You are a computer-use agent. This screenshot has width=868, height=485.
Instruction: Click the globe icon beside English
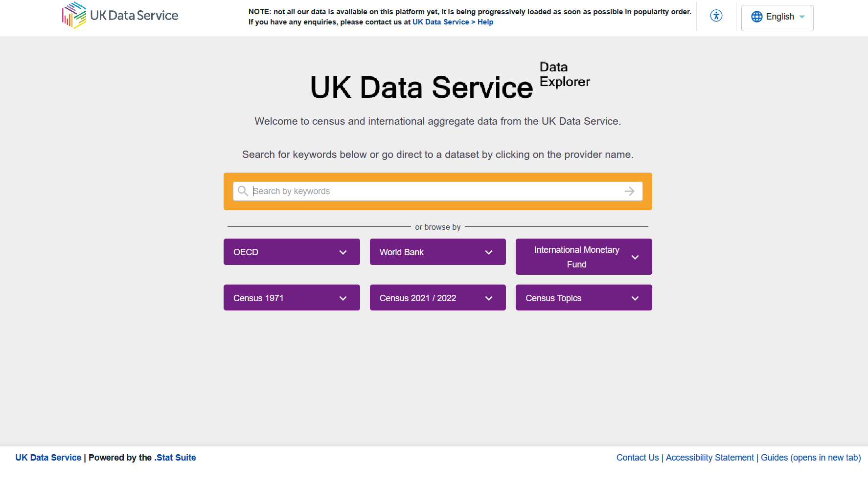coord(757,17)
